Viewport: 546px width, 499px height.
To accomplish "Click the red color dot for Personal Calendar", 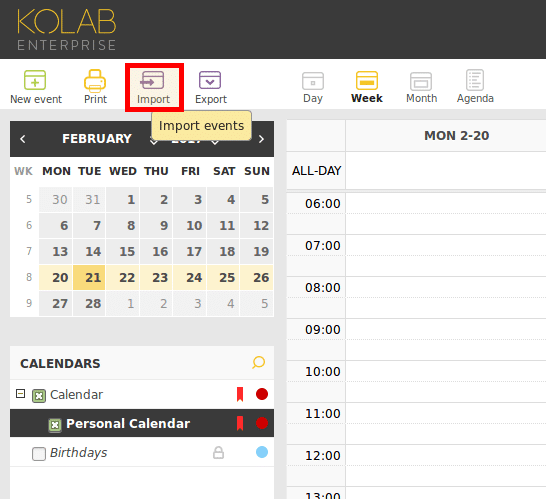I will point(262,423).
